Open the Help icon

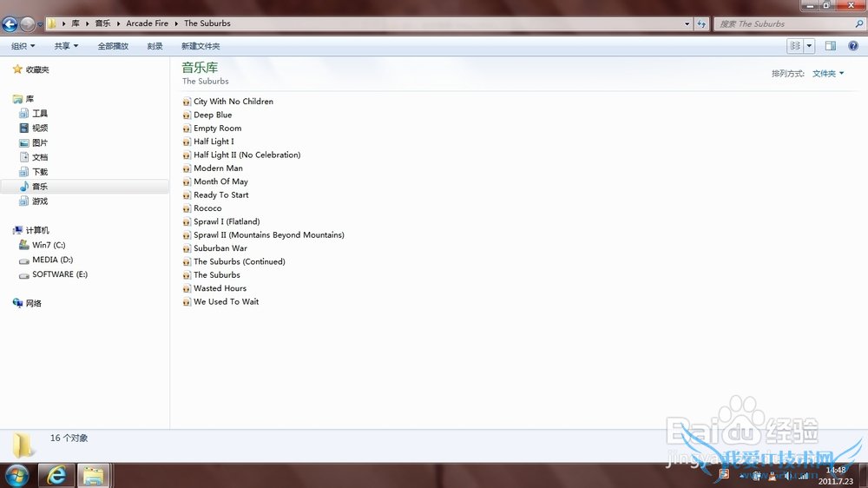click(x=853, y=46)
